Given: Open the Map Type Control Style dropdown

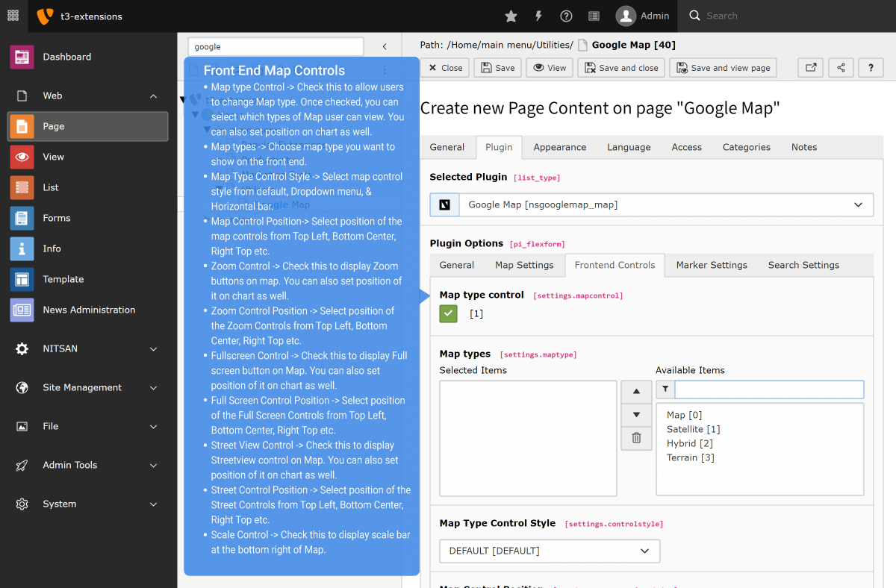Looking at the screenshot, I should tap(550, 551).
